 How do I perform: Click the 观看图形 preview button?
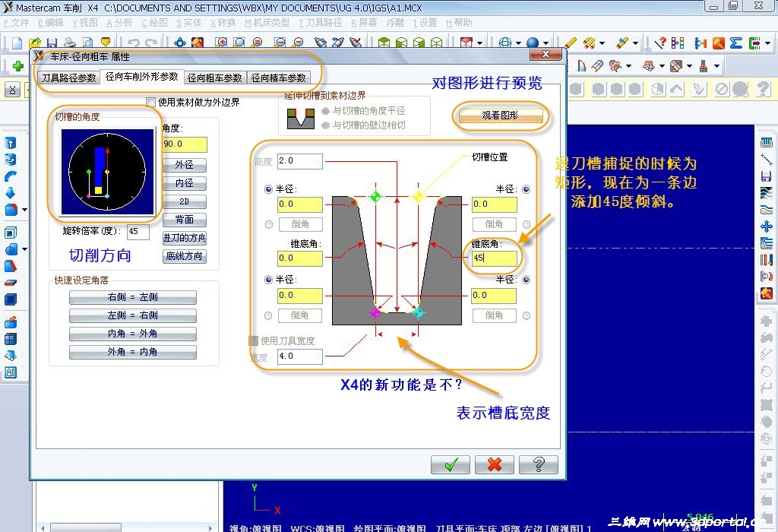pos(500,115)
